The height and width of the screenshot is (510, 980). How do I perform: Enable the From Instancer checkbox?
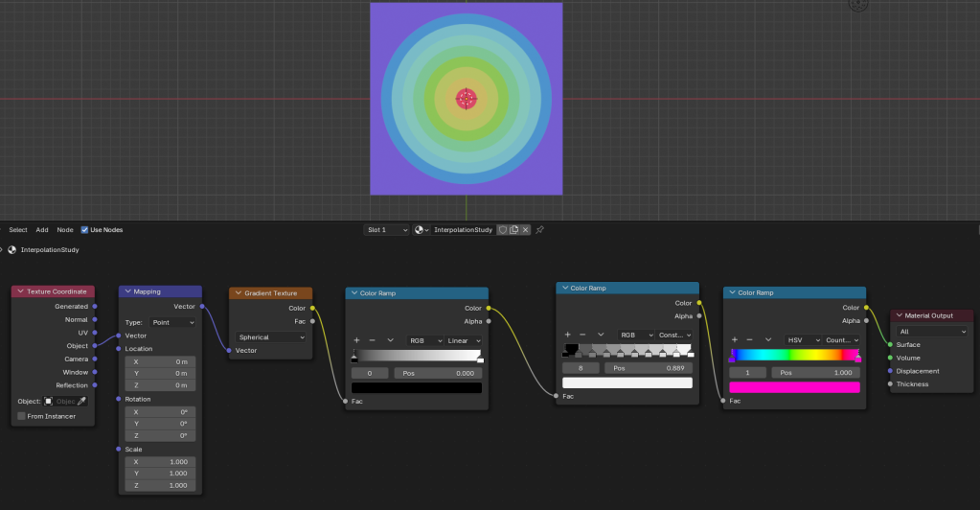(x=22, y=416)
